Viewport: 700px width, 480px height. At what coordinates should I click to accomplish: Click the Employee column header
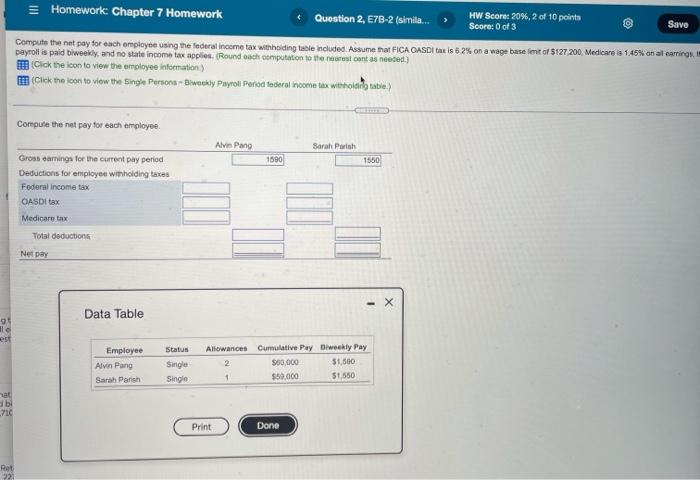click(x=125, y=351)
